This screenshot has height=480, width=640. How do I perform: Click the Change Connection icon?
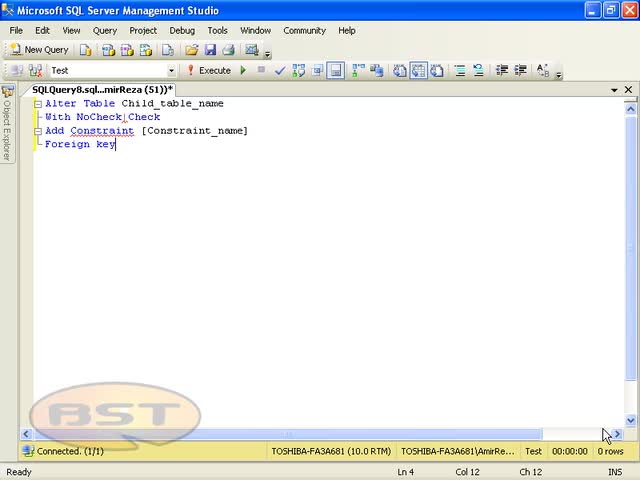tap(36, 71)
